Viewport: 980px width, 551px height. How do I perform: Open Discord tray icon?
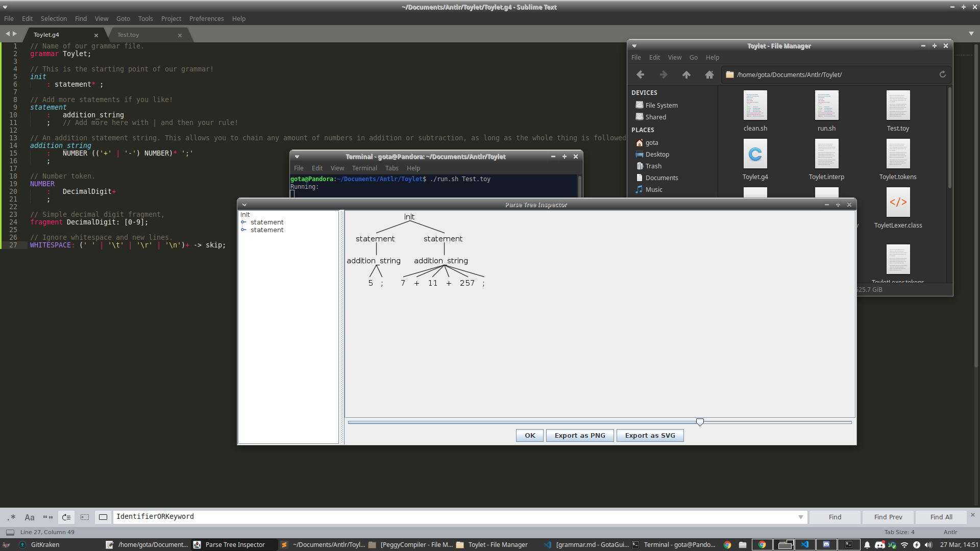tap(879, 544)
